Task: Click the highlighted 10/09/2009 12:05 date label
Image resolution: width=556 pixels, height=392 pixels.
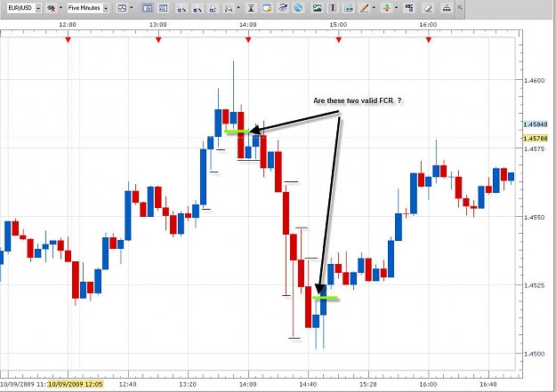Action: click(x=76, y=384)
